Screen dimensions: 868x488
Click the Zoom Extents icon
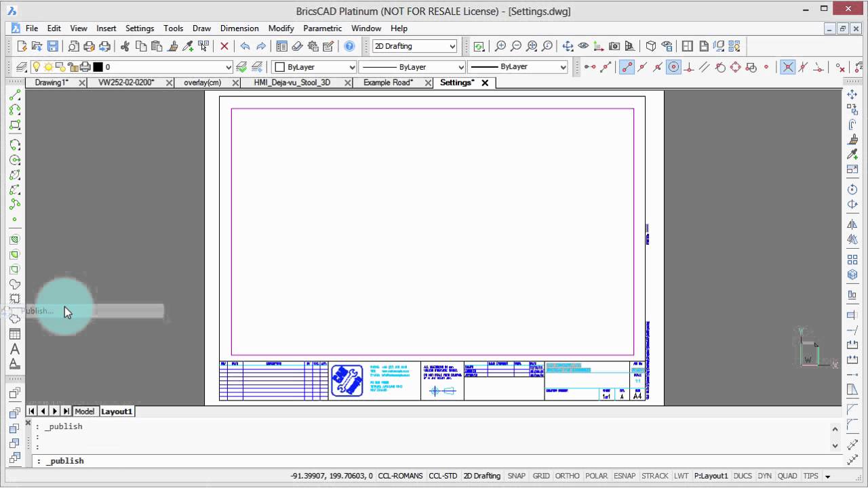(x=532, y=46)
